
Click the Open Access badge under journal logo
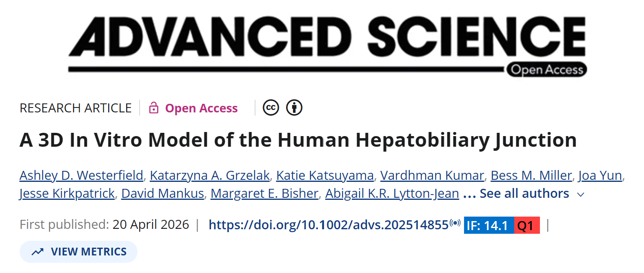click(x=547, y=70)
